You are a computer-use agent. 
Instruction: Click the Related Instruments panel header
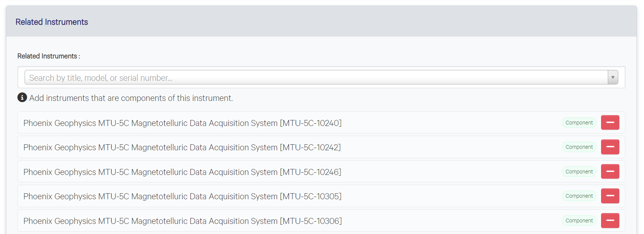[321, 21]
